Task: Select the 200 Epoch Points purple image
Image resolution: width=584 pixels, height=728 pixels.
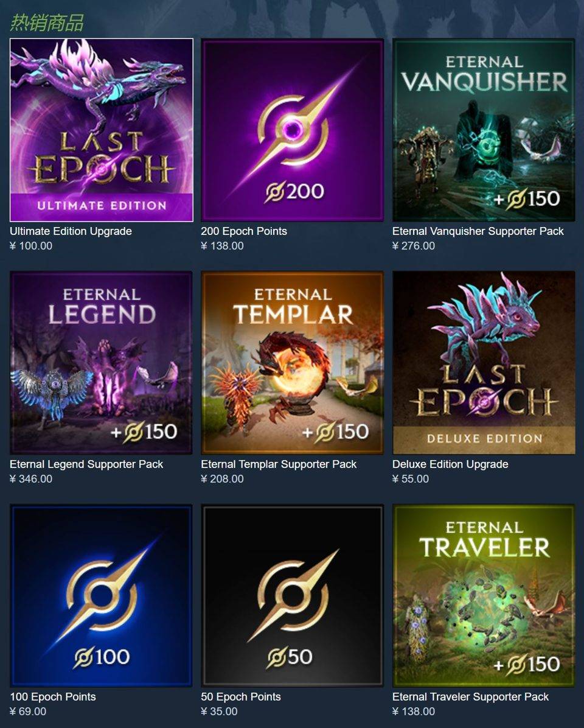Action: (292, 130)
